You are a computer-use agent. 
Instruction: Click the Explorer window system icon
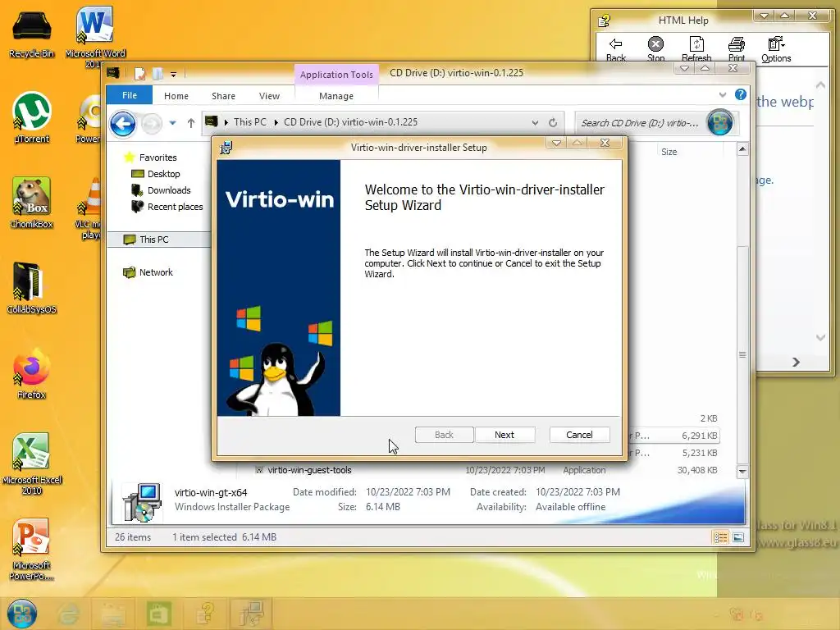coord(112,73)
